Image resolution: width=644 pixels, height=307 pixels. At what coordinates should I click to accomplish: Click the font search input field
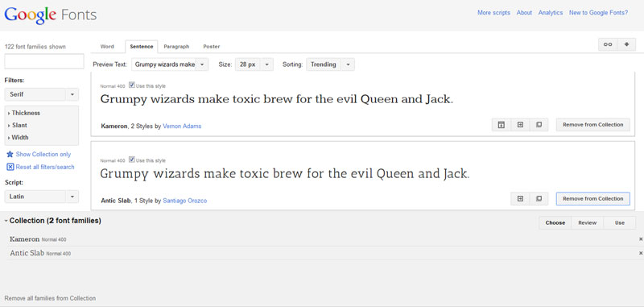point(44,61)
